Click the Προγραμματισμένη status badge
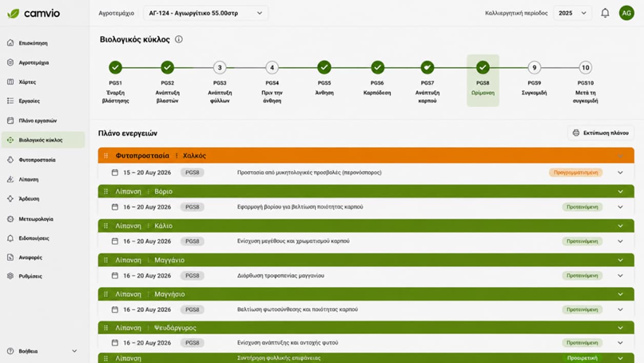 [x=575, y=173]
